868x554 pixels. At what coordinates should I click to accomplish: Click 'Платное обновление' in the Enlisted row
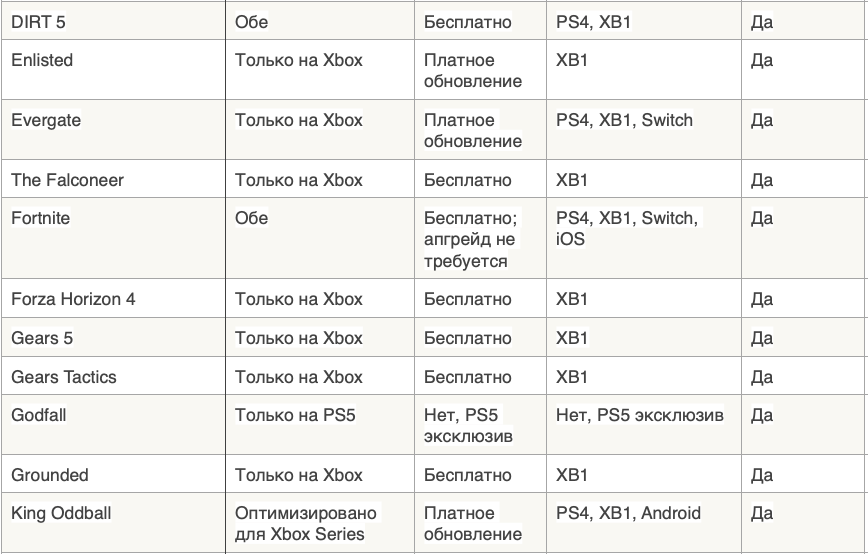pos(473,70)
